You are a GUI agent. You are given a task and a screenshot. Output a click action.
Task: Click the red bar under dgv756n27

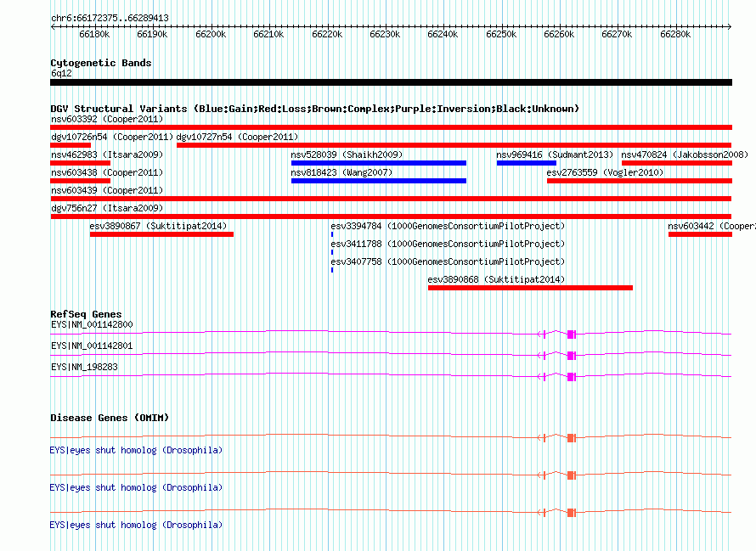[391, 216]
